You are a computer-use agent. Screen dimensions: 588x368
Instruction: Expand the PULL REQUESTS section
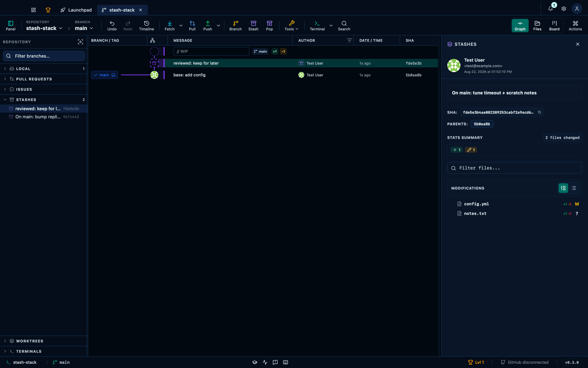pos(44,79)
